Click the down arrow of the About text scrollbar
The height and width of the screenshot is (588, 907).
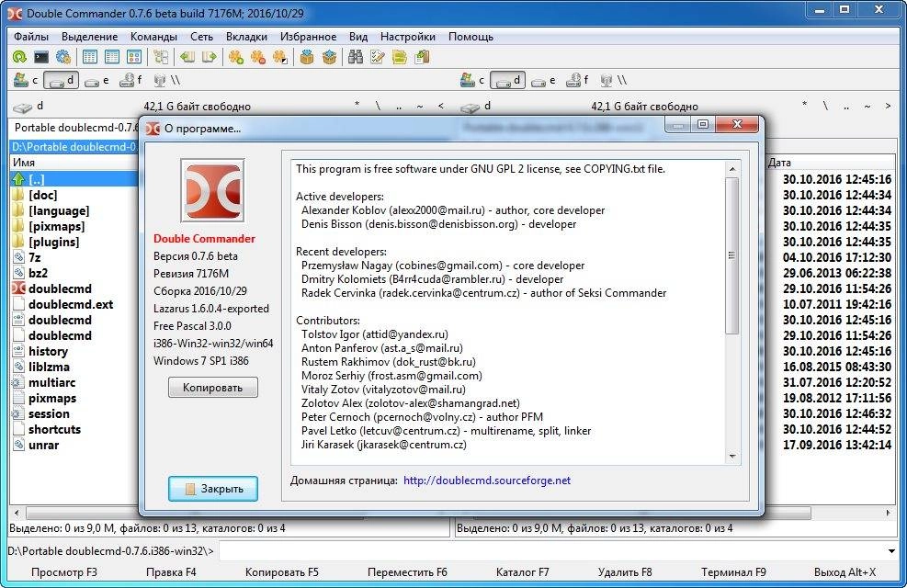pyautogui.click(x=732, y=457)
